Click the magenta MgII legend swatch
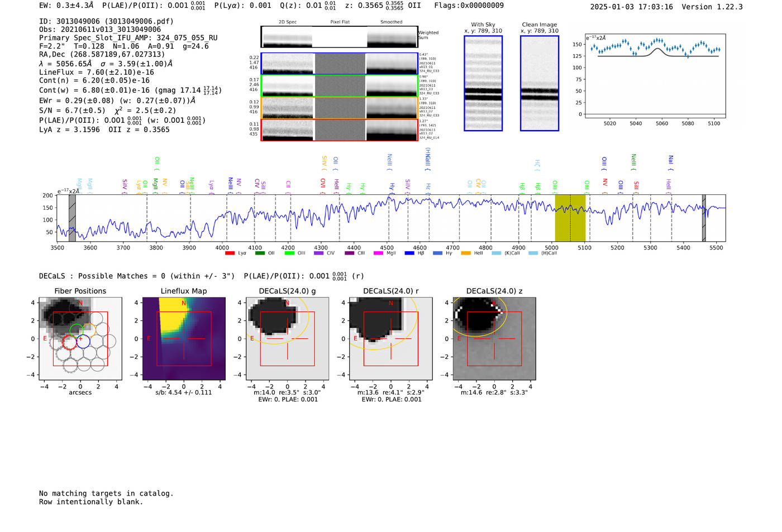This screenshot has width=782, height=532. (379, 253)
